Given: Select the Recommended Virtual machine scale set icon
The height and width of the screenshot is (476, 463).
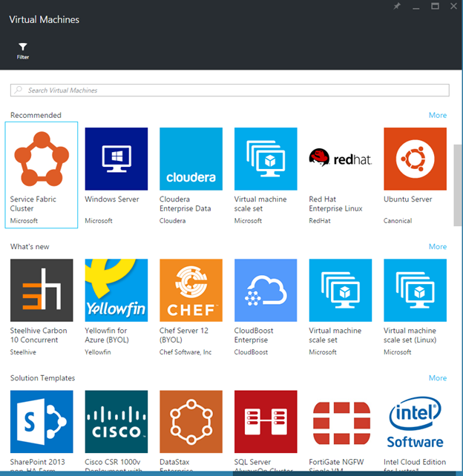Looking at the screenshot, I should coord(266,159).
